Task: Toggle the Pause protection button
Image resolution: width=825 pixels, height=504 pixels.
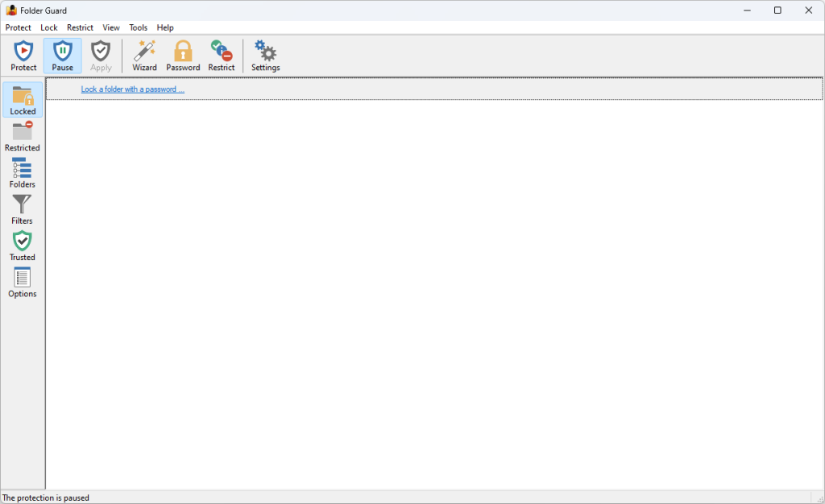Action: point(62,55)
